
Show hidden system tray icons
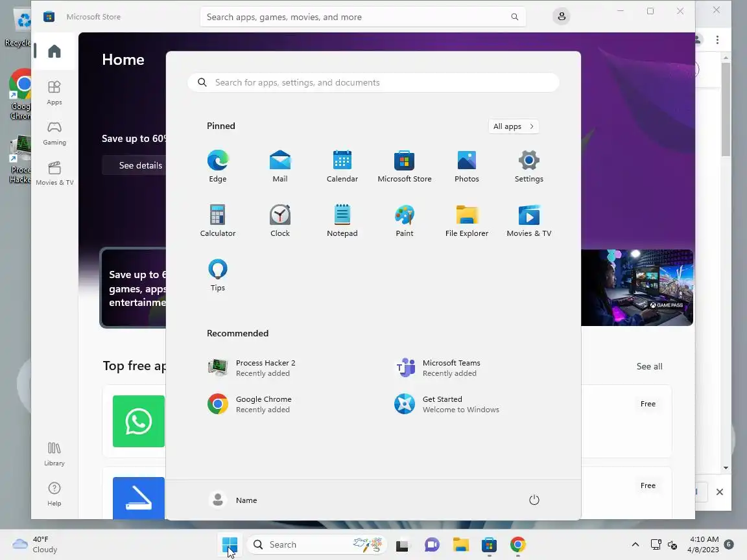(x=635, y=544)
